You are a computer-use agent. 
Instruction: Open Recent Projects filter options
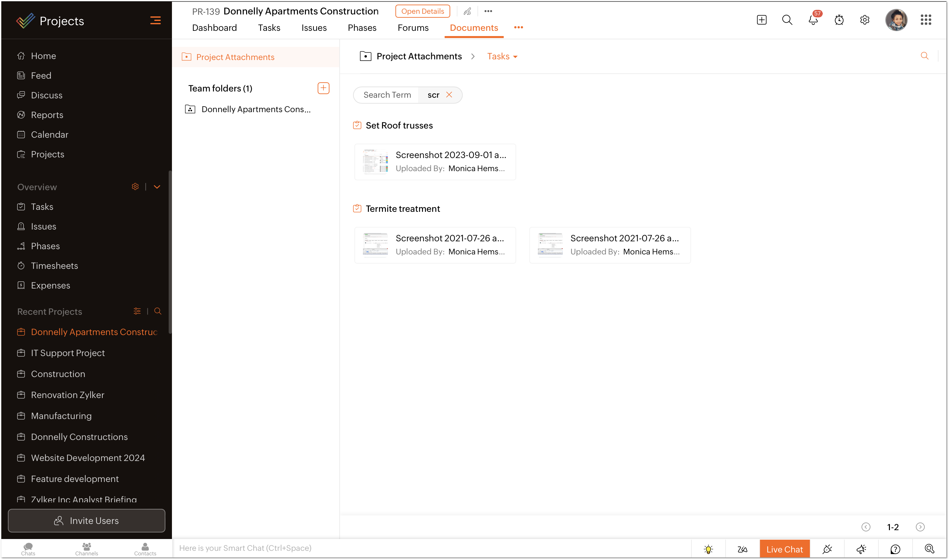(137, 311)
